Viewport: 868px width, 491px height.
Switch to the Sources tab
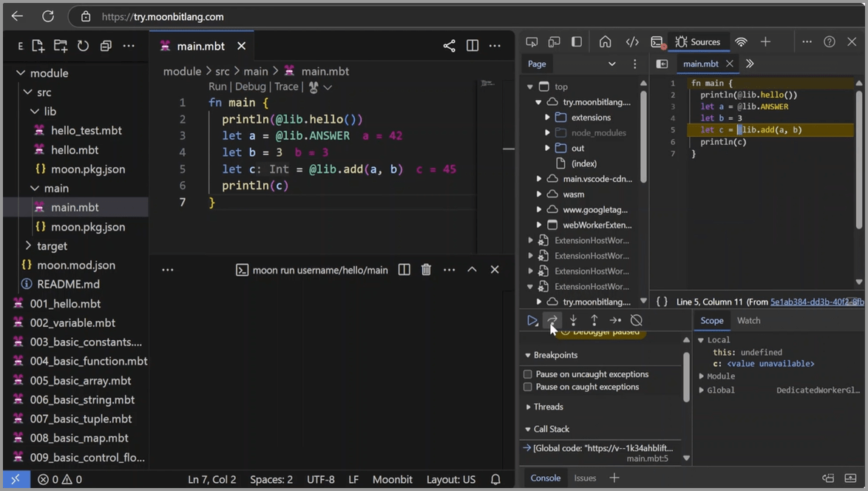pyautogui.click(x=698, y=42)
